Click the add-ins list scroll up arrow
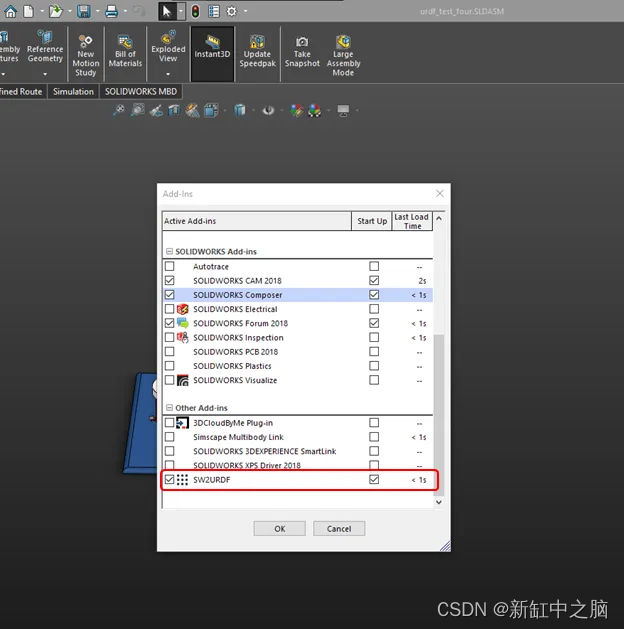Image resolution: width=624 pixels, height=629 pixels. pos(439,219)
